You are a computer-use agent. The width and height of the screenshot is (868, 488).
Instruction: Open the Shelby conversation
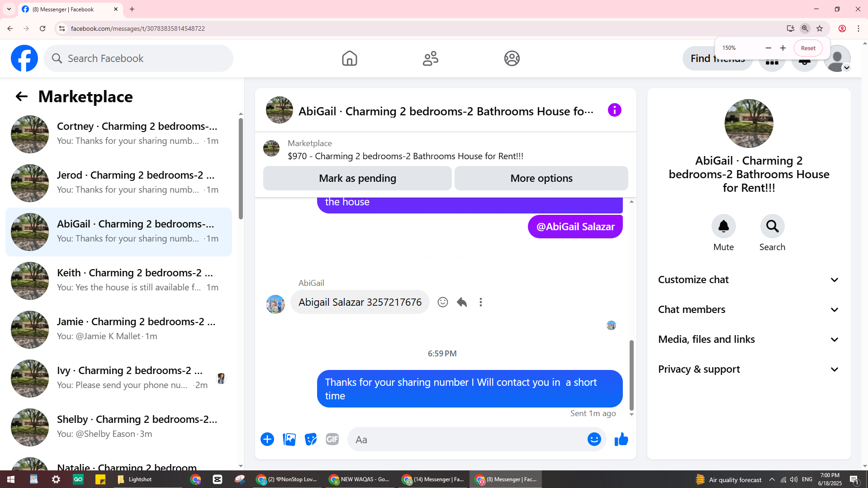[x=119, y=427]
